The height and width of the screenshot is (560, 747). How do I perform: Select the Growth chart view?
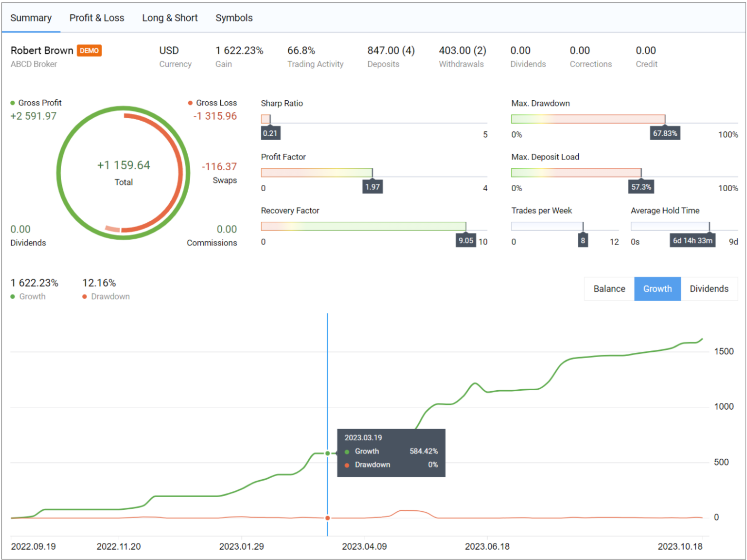(x=658, y=289)
